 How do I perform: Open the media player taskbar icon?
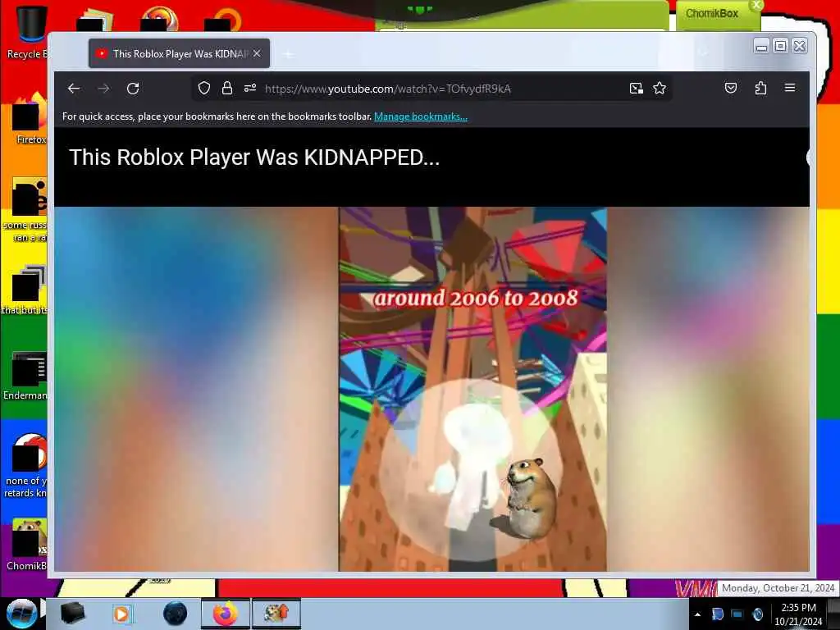(121, 614)
